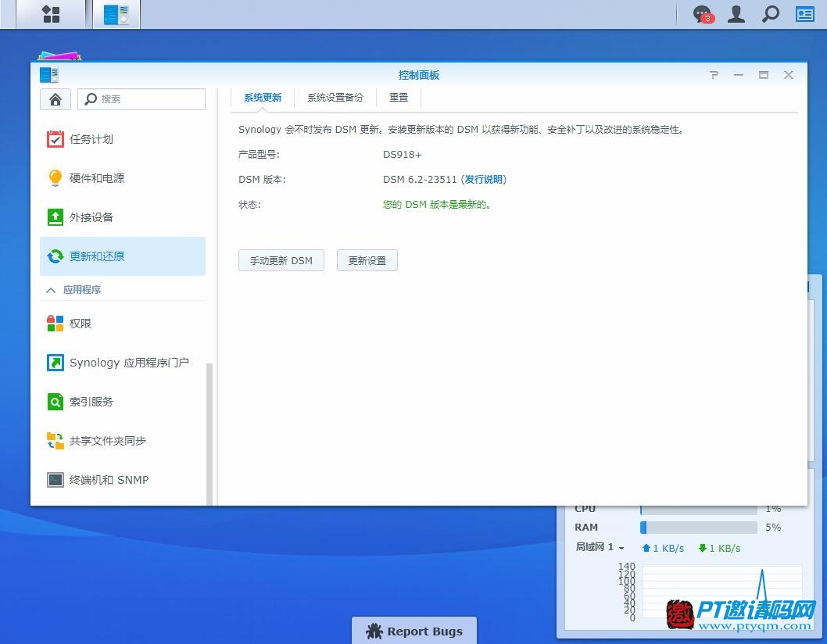Click the DS918+ model text
Viewport: 827px width, 644px height.
(x=402, y=155)
